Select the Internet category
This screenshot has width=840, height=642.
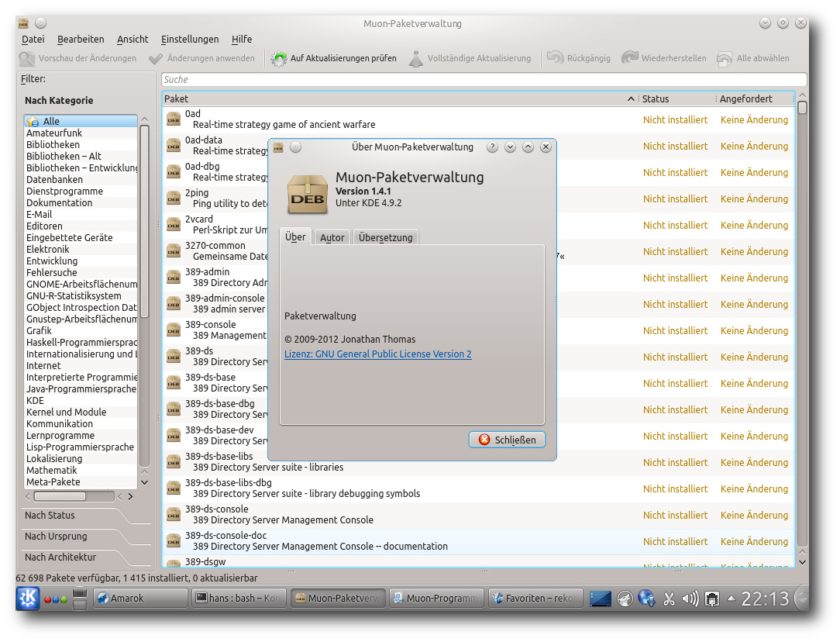81,365
